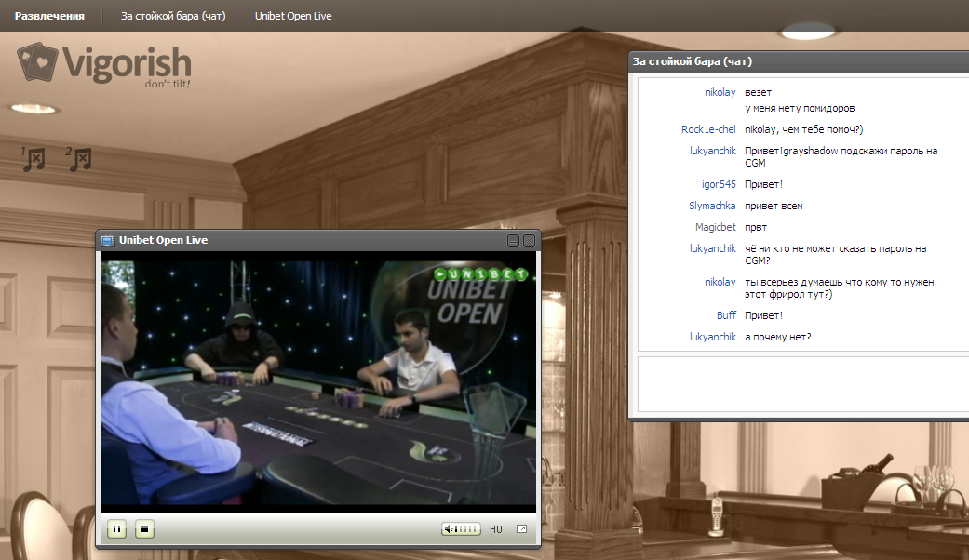Stop the video playback
969x560 pixels.
click(143, 529)
